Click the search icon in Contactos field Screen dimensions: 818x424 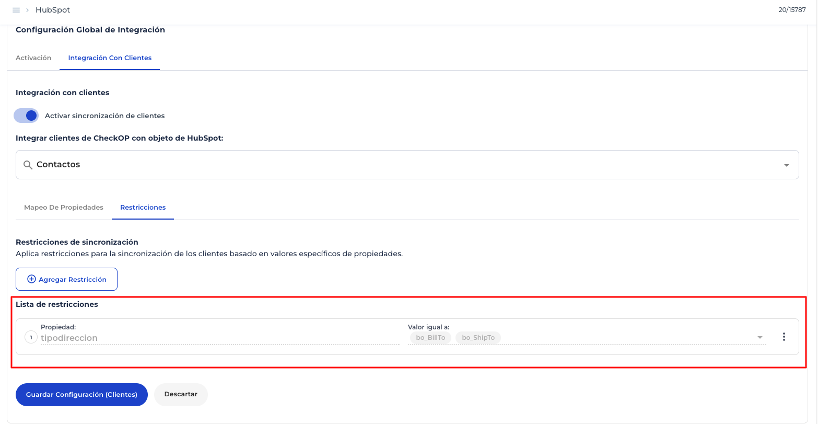tap(27, 164)
